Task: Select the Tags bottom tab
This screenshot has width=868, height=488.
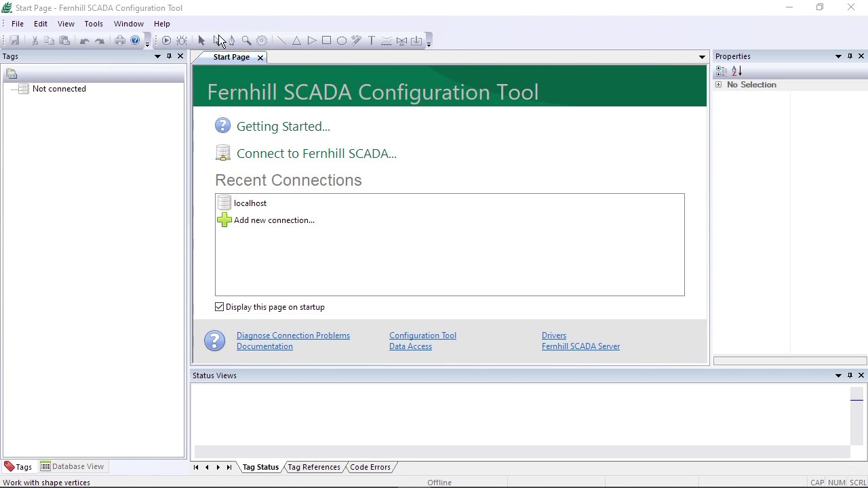Action: coord(18,466)
